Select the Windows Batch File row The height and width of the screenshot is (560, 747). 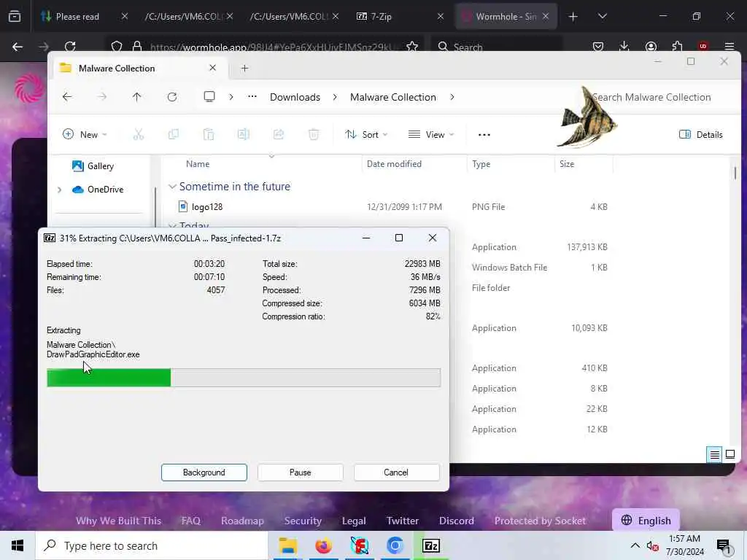(539, 268)
